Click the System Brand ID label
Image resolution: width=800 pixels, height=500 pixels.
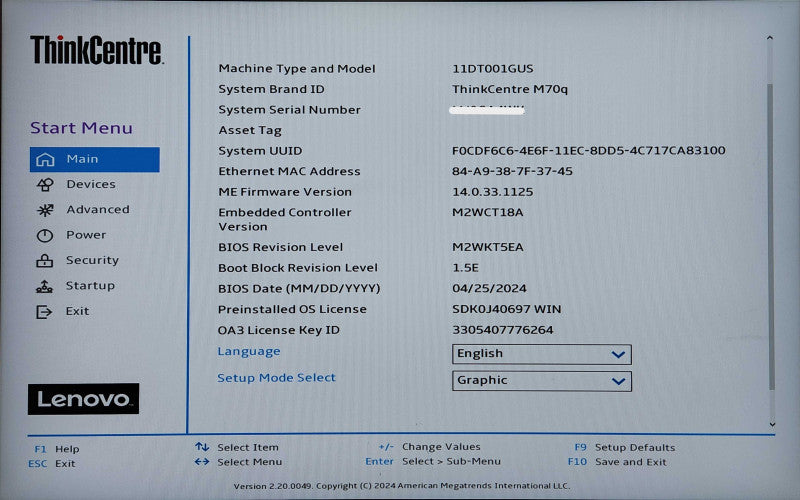point(271,89)
